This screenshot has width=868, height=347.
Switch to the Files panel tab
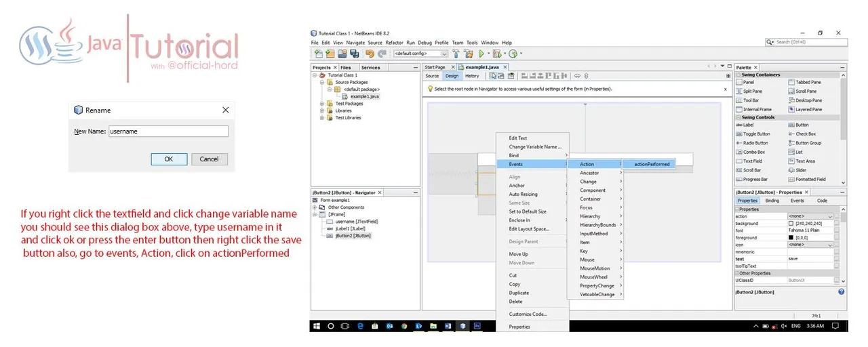pyautogui.click(x=346, y=67)
